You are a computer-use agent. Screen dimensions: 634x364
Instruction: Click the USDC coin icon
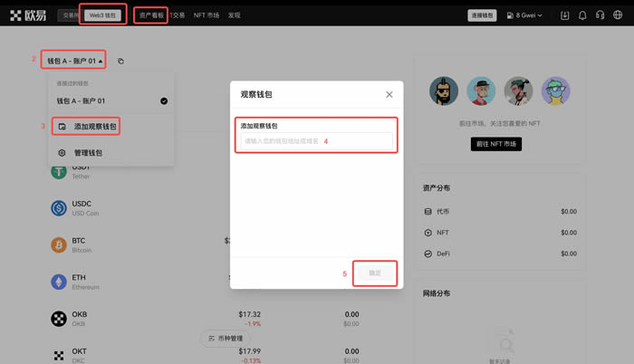(x=59, y=208)
